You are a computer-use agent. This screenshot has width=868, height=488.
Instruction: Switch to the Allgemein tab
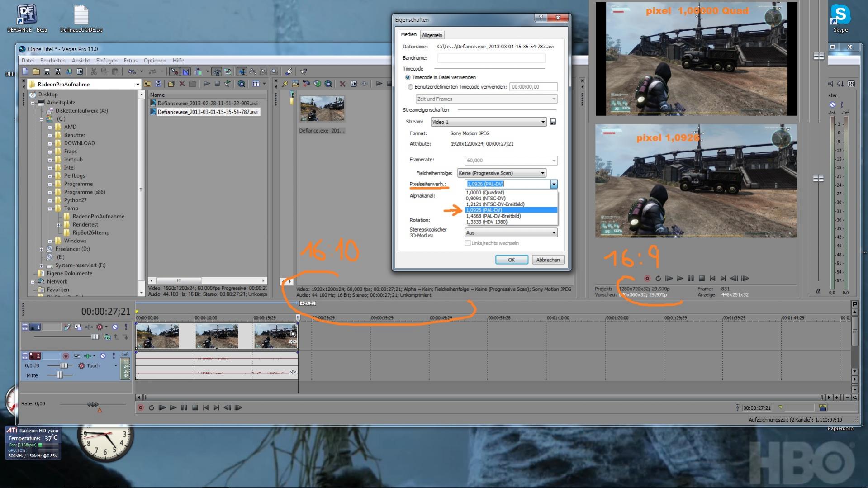pyautogui.click(x=432, y=35)
